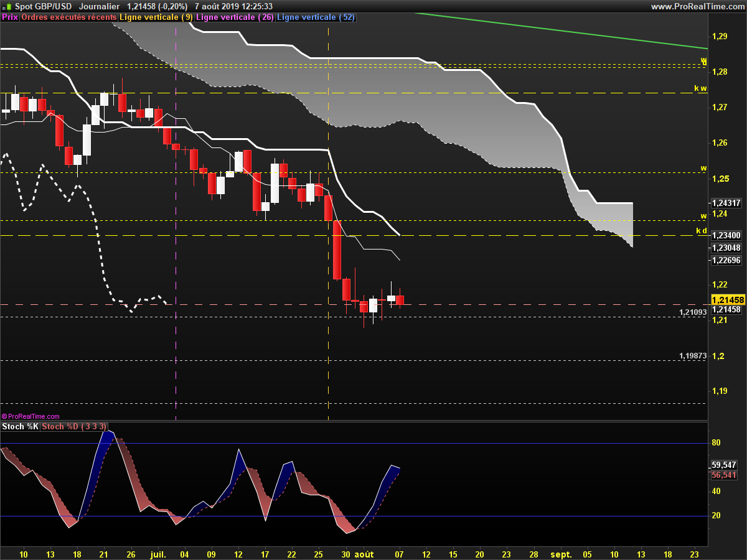Click the 56,541 stochastic %D value tag
Image resolution: width=747 pixels, height=560 pixels.
pos(725,475)
